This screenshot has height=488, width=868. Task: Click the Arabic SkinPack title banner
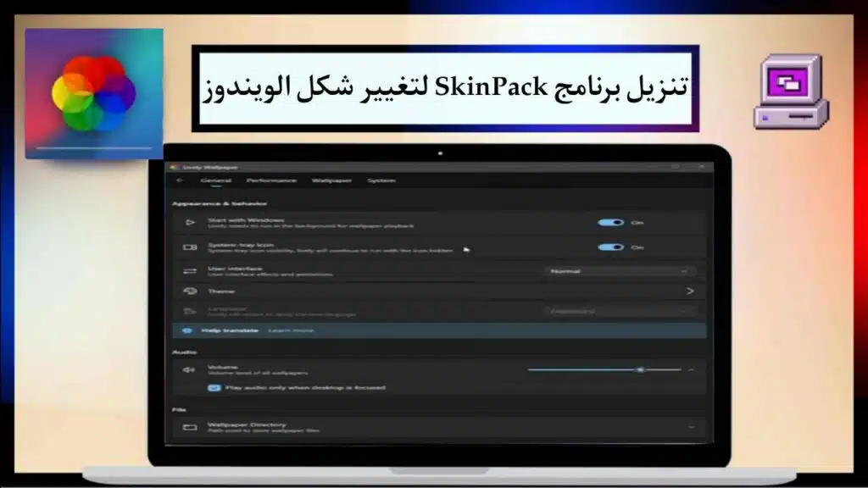point(446,88)
